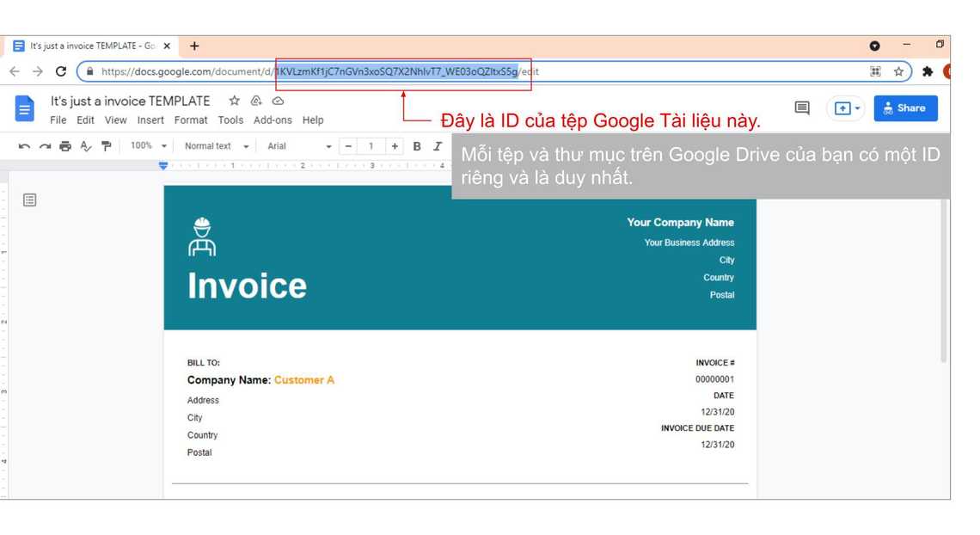
Task: Click the Google Docs home logo
Action: tap(25, 109)
